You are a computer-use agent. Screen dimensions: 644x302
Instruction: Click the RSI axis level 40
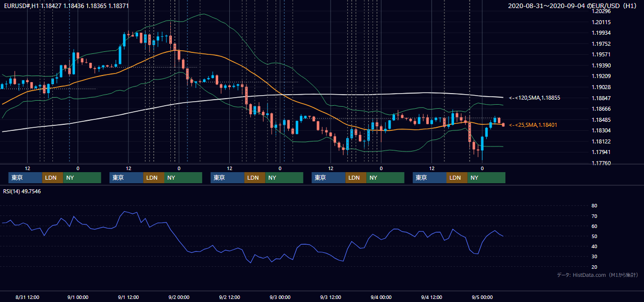coord(595,246)
